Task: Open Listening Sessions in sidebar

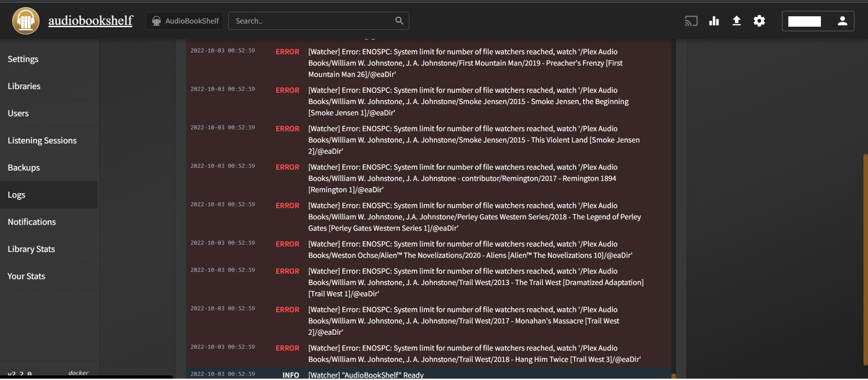Action: (x=49, y=141)
